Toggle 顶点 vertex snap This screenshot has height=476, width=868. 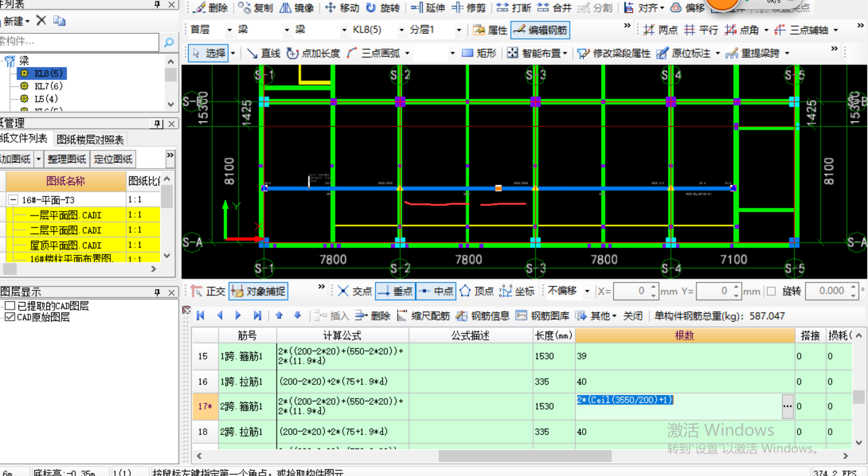tap(476, 291)
